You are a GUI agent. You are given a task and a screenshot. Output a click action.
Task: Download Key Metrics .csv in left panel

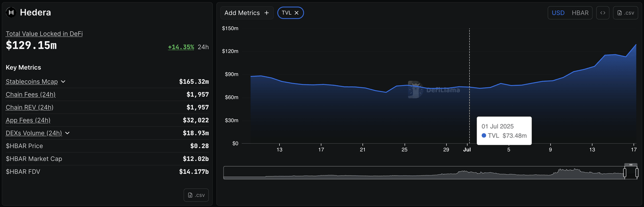pyautogui.click(x=196, y=195)
